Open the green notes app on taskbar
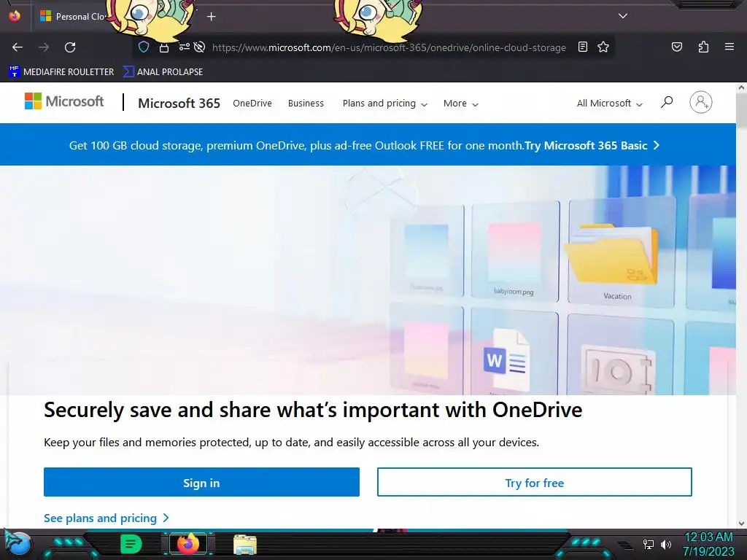This screenshot has width=747, height=560. pyautogui.click(x=131, y=544)
